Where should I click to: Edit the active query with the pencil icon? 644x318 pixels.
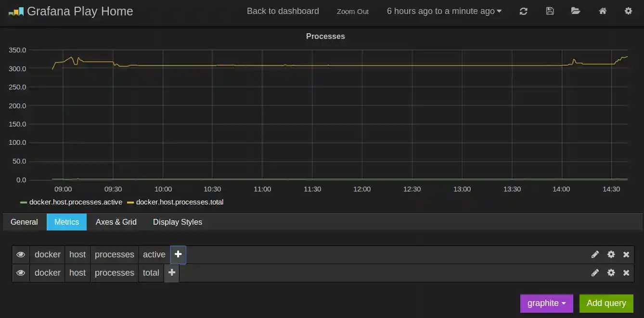[595, 254]
